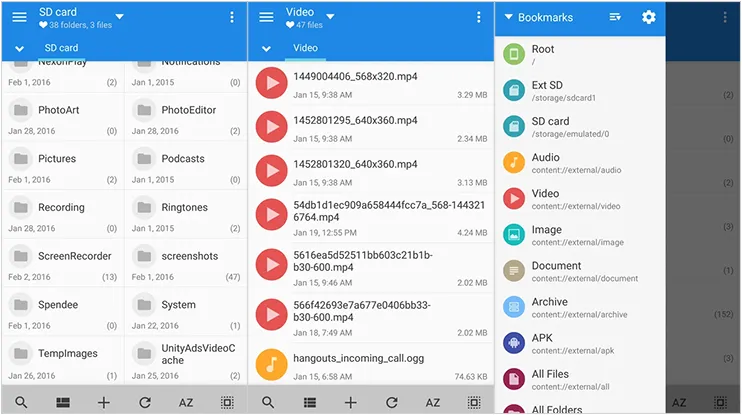The width and height of the screenshot is (742, 415).
Task: Open hamburger menu in SD card panel
Action: tap(19, 18)
